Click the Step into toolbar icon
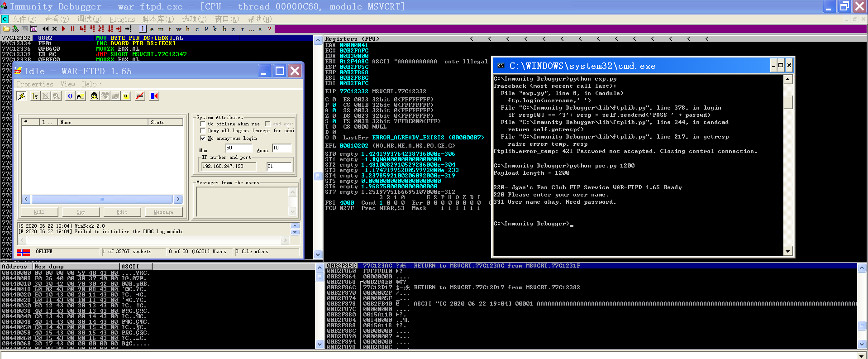868x359 pixels. click(83, 29)
